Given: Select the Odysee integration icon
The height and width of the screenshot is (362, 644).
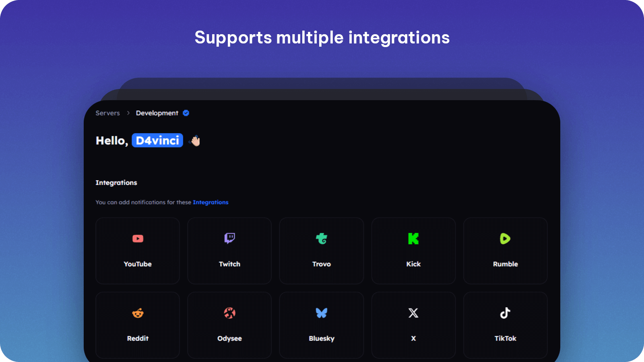Looking at the screenshot, I should [x=229, y=313].
